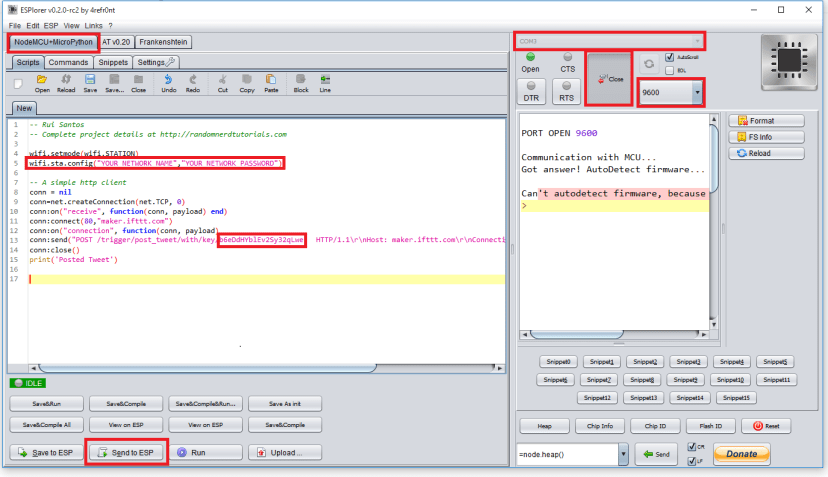Screen dimensions: 828x477
Task: Refresh the serial port list
Action: [x=649, y=64]
